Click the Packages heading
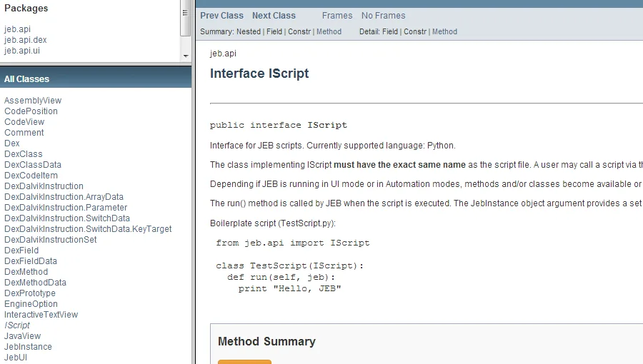This screenshot has height=364, width=643. (26, 8)
